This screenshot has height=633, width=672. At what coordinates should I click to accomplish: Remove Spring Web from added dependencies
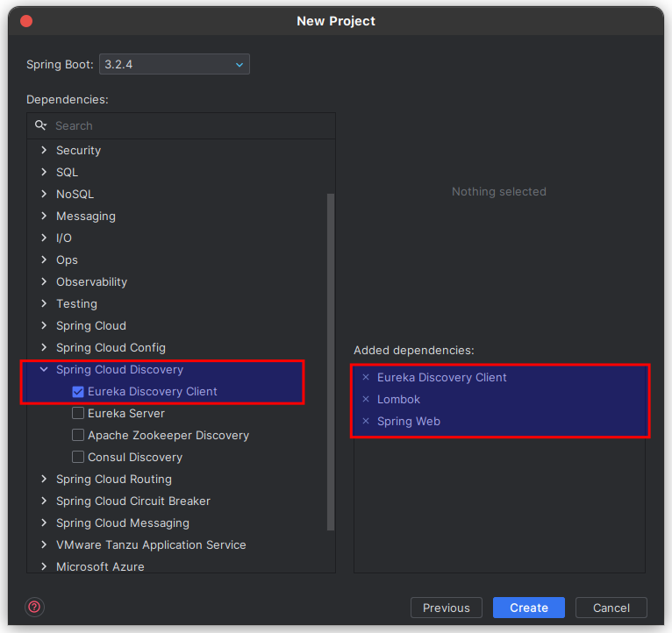(x=366, y=421)
